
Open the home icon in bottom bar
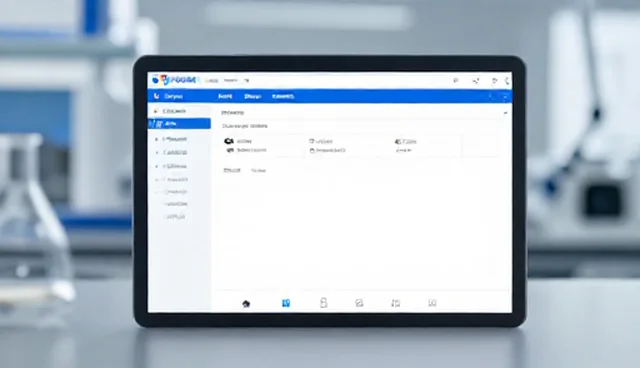coord(246,304)
